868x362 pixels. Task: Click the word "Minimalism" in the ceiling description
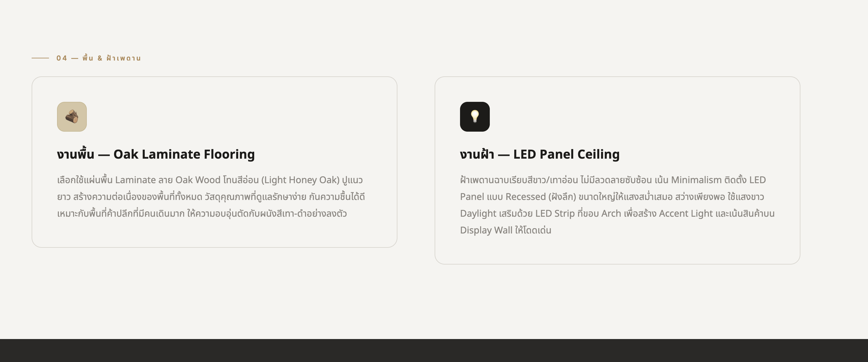click(x=696, y=180)
